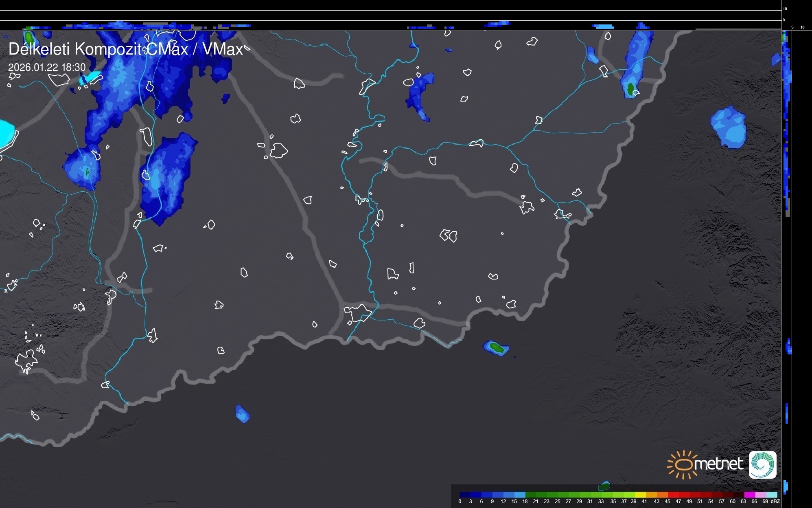
Task: Click the metnet wordmark text
Action: (718, 464)
